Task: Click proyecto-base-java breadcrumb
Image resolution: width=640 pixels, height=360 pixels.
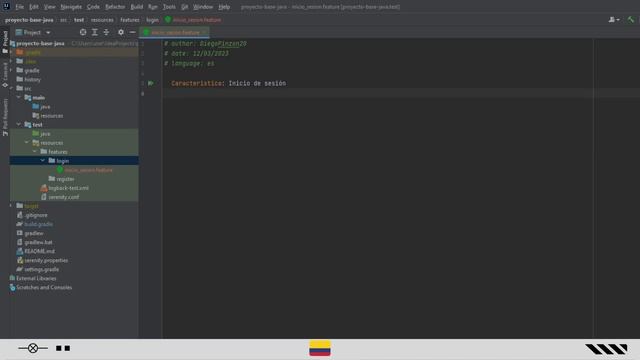Action: (29, 20)
